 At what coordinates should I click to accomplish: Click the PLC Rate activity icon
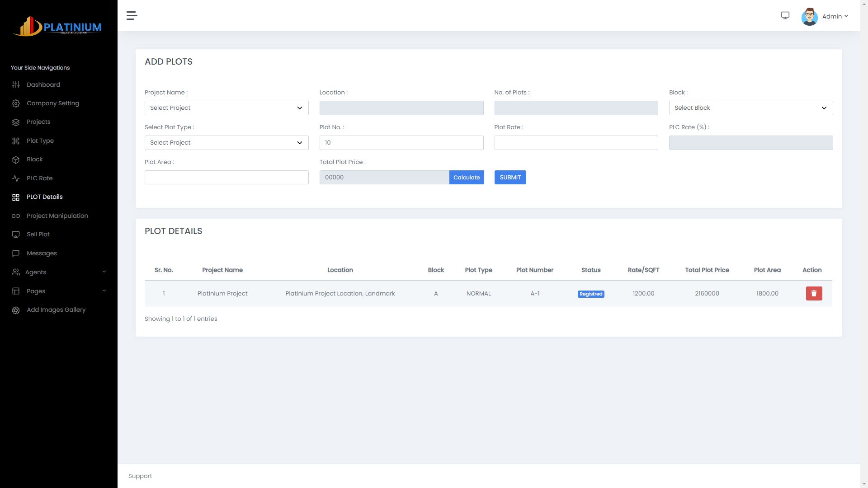(16, 178)
